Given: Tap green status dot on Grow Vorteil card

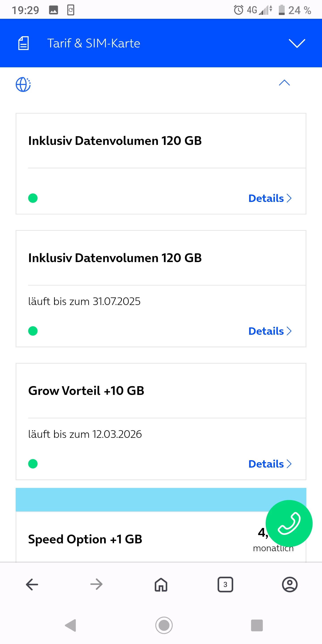Looking at the screenshot, I should tap(33, 464).
